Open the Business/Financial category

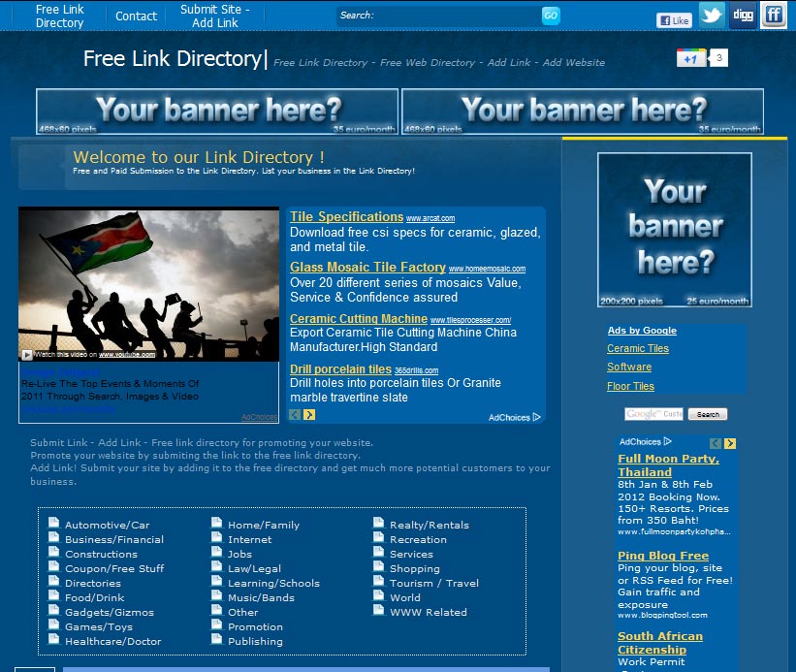[114, 539]
